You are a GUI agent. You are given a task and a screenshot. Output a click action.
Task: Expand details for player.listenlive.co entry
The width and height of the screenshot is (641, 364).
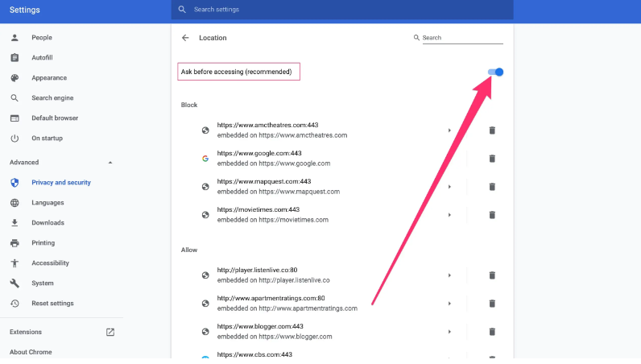coord(449,275)
